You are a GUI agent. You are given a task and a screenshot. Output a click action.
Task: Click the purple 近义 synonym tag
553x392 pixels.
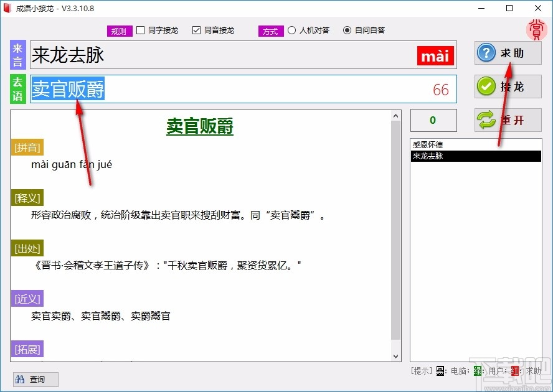pyautogui.click(x=27, y=299)
